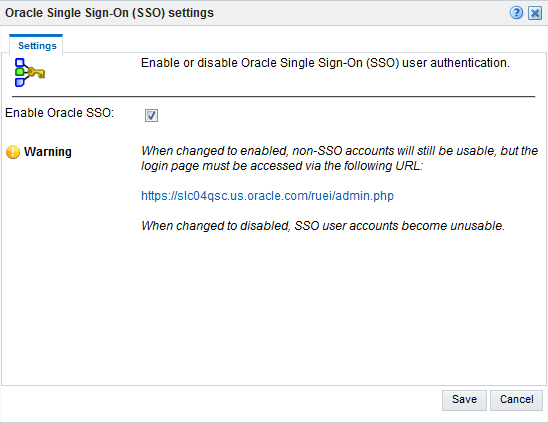Click the golden key in the SSO icon
548x423 pixels.
[36, 73]
